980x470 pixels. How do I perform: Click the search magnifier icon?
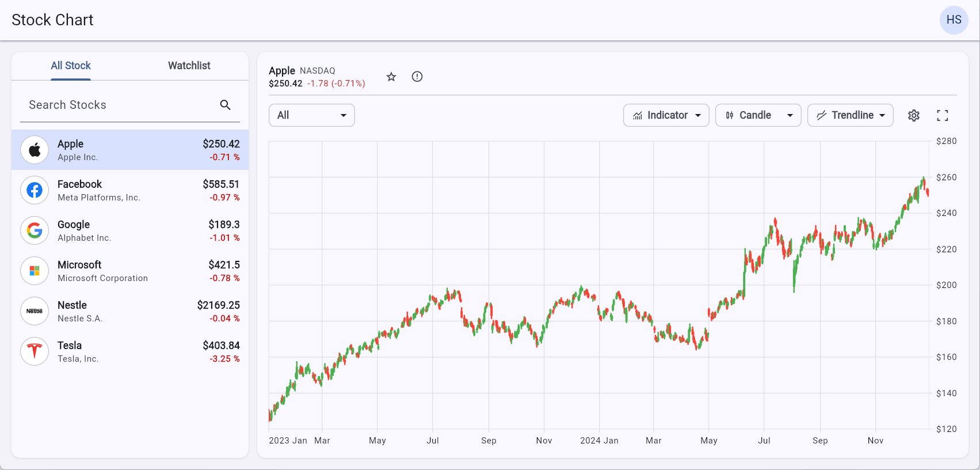coord(225,105)
